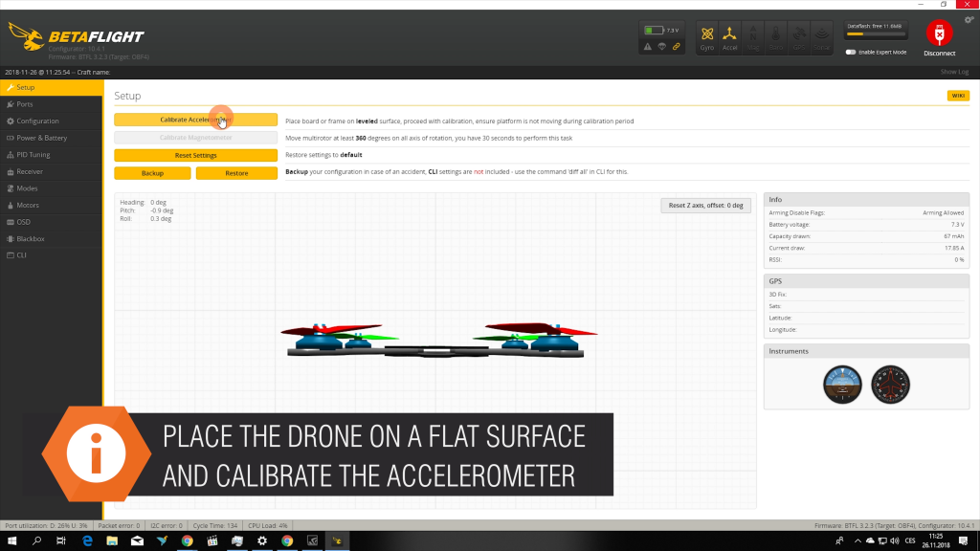
Task: Open File Explorer from taskbar
Action: [112, 541]
